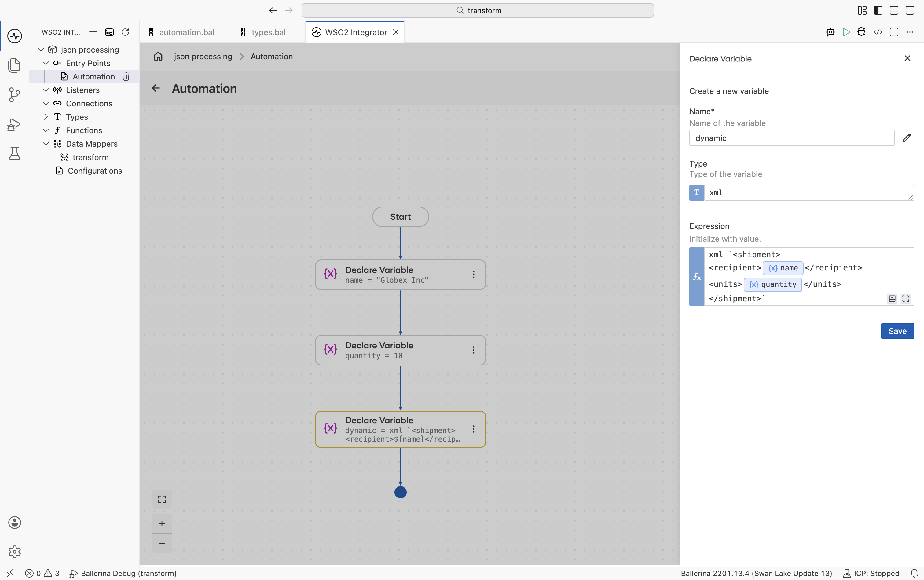924x580 pixels.
Task: Open the chat assistant icon in editor toolbar
Action: 831,32
